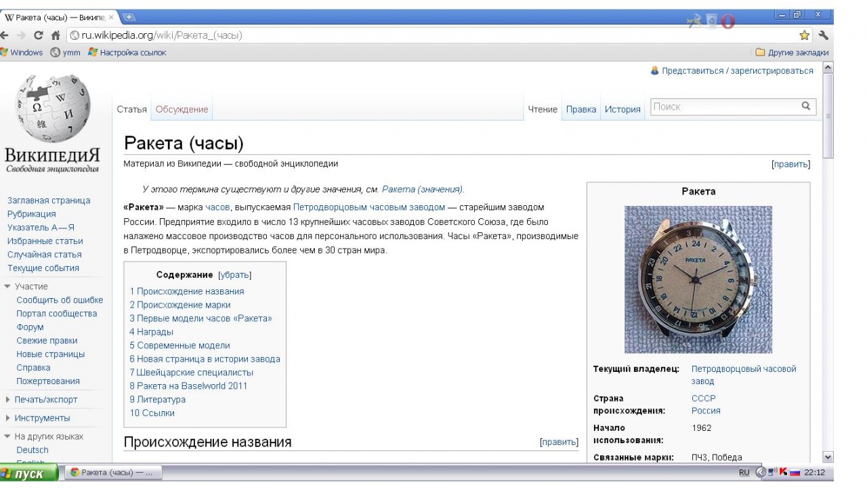Switch to the Обсуждение tab
Image resolution: width=867 pixels, height=504 pixels.
pyautogui.click(x=182, y=109)
